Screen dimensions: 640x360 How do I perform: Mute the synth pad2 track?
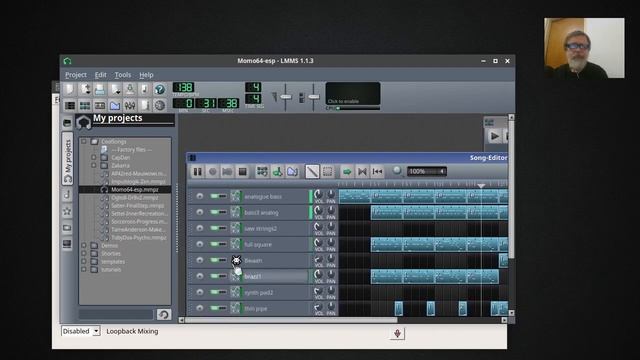coord(214,292)
